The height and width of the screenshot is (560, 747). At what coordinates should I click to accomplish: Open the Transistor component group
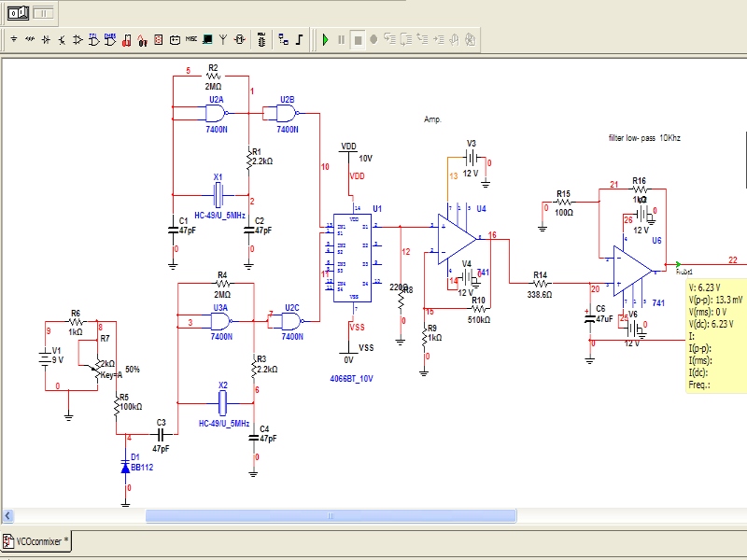(x=62, y=40)
